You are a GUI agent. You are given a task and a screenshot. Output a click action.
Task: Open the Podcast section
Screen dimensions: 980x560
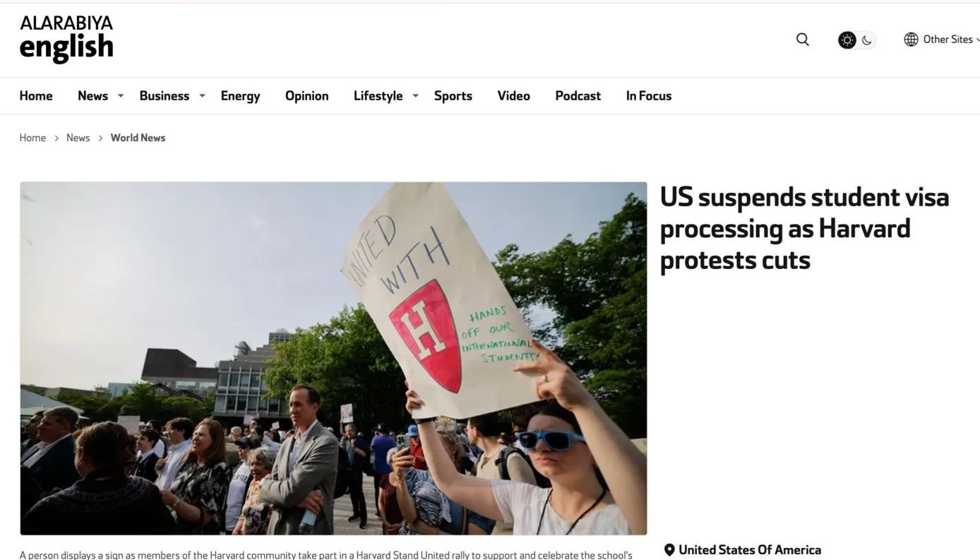[578, 96]
